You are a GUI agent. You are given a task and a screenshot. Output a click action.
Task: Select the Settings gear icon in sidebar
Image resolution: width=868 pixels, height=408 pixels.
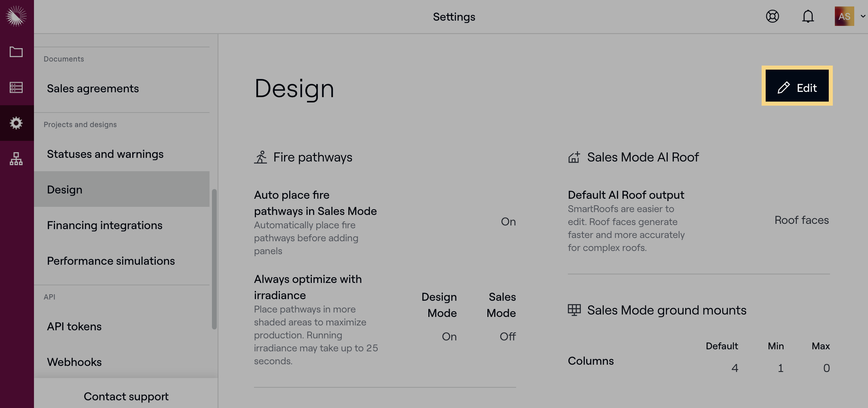point(16,123)
